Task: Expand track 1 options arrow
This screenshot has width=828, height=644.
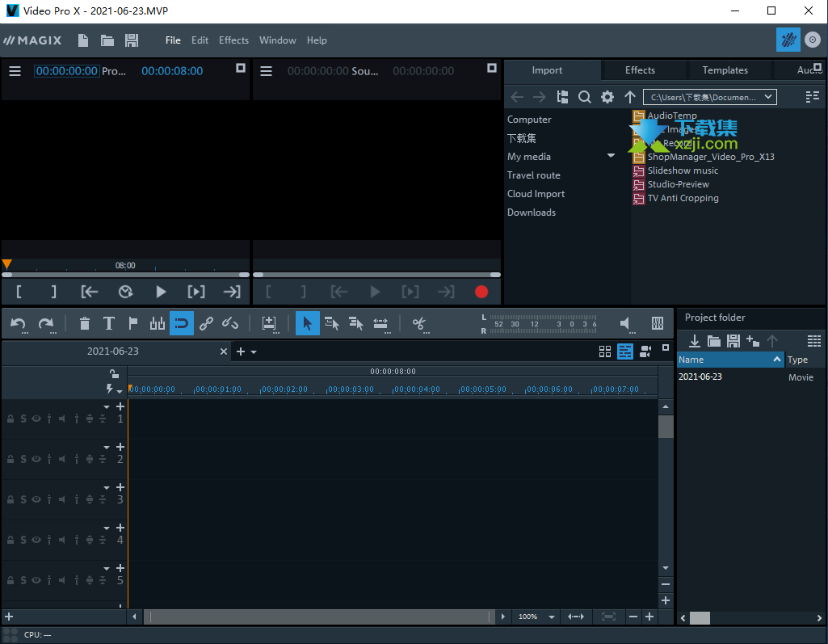Action: [x=107, y=406]
